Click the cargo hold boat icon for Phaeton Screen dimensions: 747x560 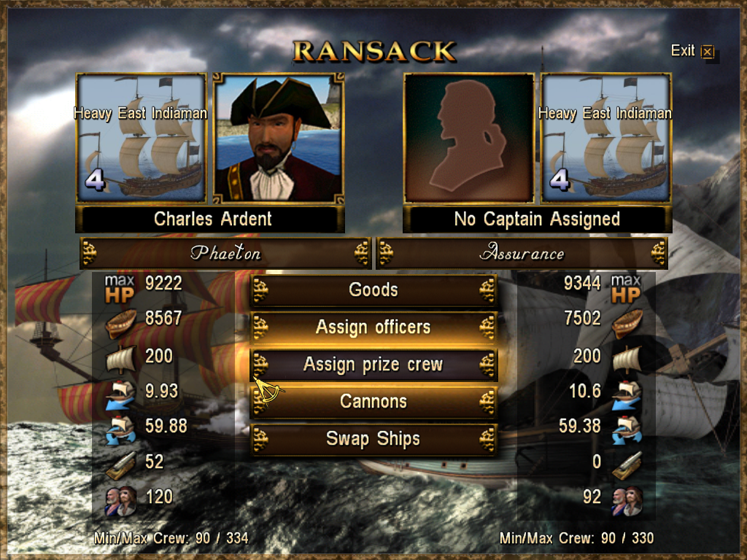click(x=120, y=322)
